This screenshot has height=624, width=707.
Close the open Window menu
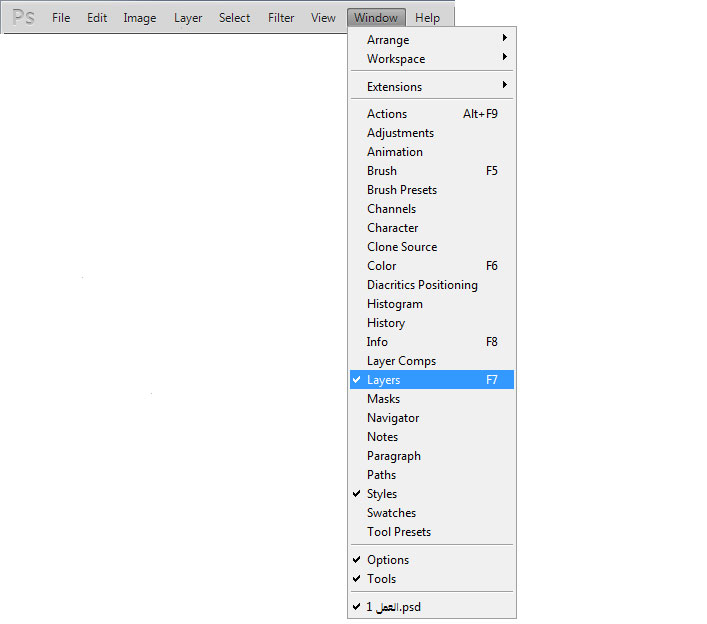tap(376, 18)
